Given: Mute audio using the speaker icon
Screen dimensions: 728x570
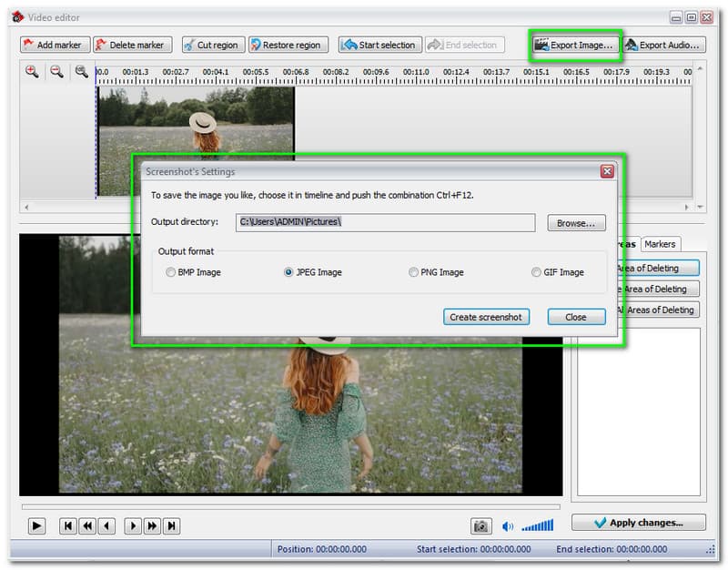Looking at the screenshot, I should coord(508,525).
